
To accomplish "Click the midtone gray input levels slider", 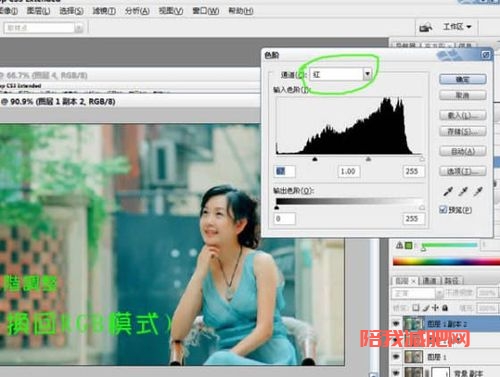I will pos(368,159).
